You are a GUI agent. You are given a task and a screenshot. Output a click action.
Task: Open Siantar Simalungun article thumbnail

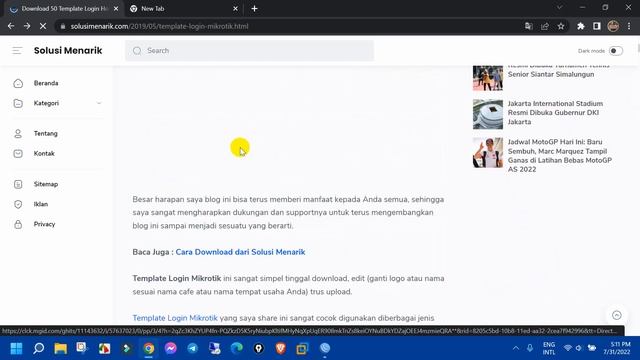coord(488,78)
